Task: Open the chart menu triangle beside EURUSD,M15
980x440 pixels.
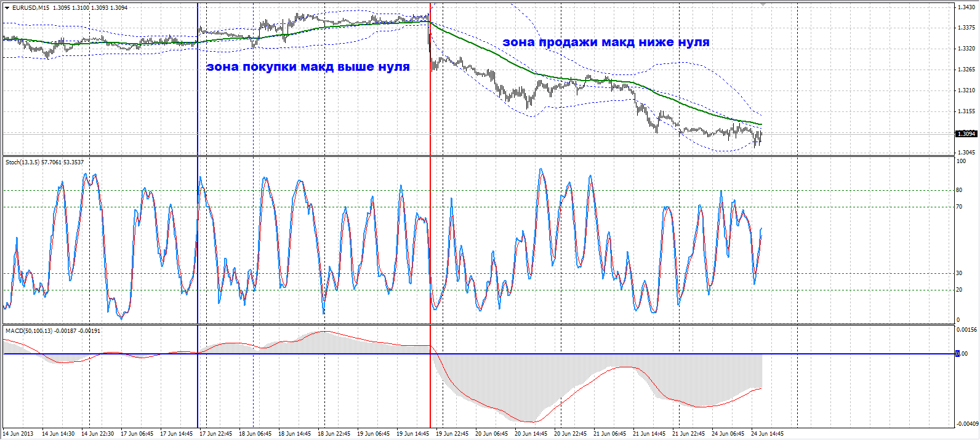Action: [7, 8]
